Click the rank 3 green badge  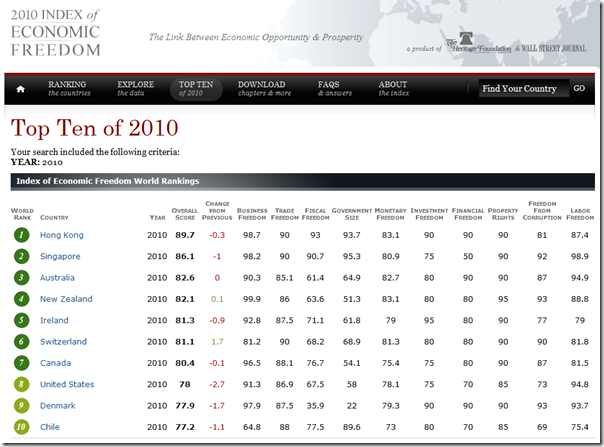22,277
